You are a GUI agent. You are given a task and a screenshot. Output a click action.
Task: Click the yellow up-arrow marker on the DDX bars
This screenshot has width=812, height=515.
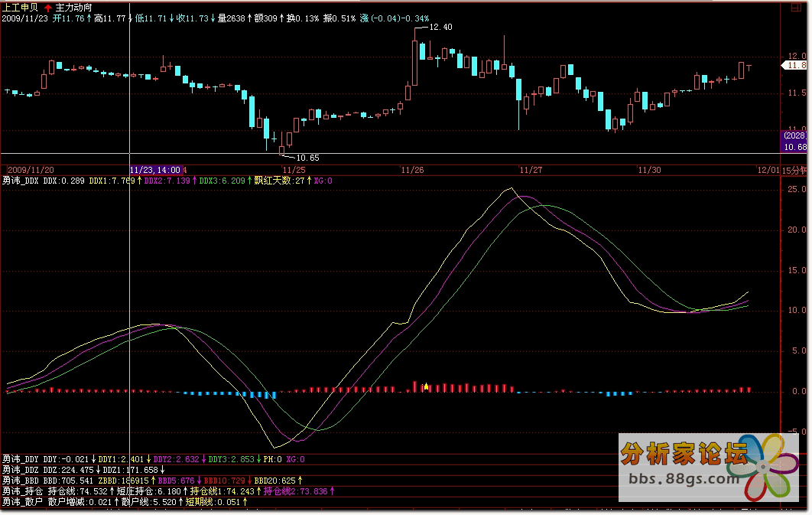click(x=426, y=386)
